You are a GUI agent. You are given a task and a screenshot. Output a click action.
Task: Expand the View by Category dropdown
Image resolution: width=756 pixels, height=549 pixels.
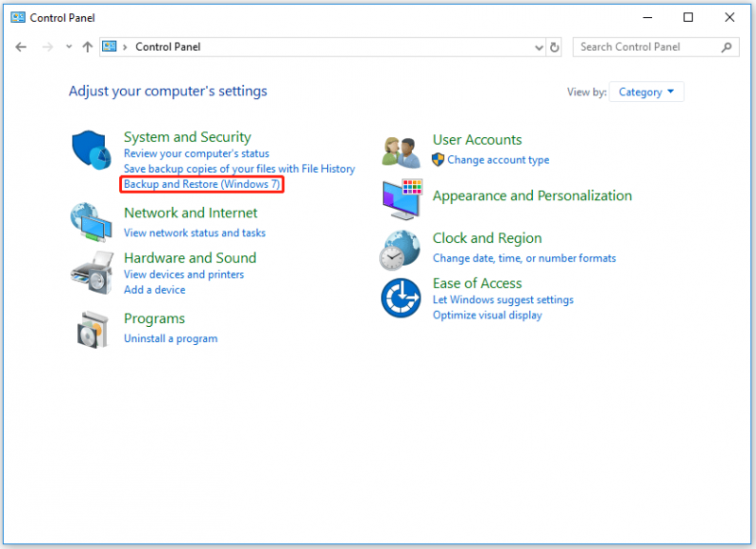646,92
